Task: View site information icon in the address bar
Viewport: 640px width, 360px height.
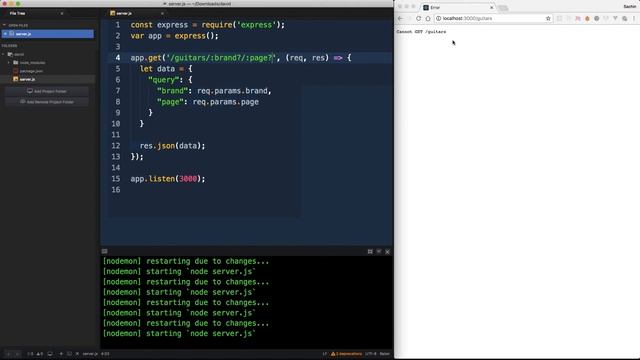Action: pos(438,18)
